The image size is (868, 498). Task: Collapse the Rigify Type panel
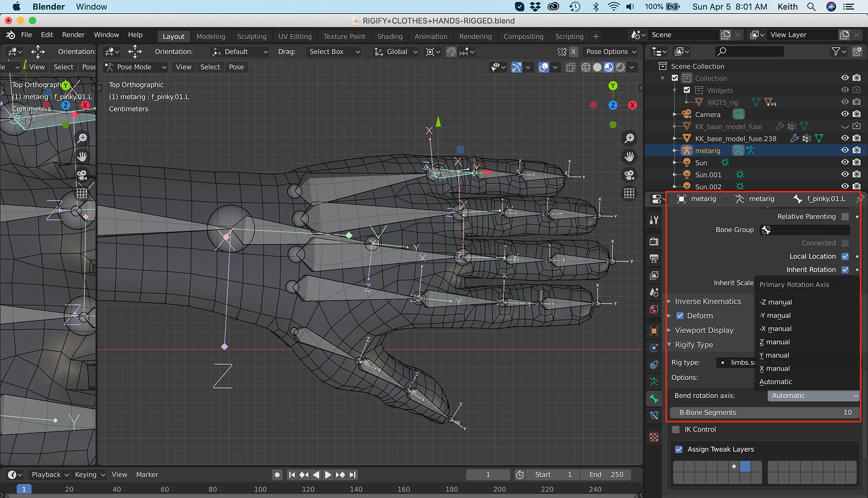(x=694, y=345)
